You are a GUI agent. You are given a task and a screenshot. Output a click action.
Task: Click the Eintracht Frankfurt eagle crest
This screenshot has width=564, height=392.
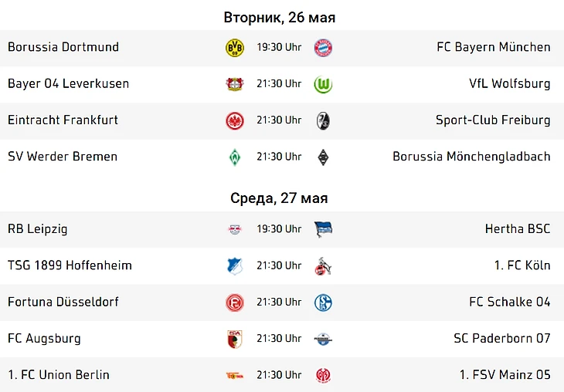point(235,120)
